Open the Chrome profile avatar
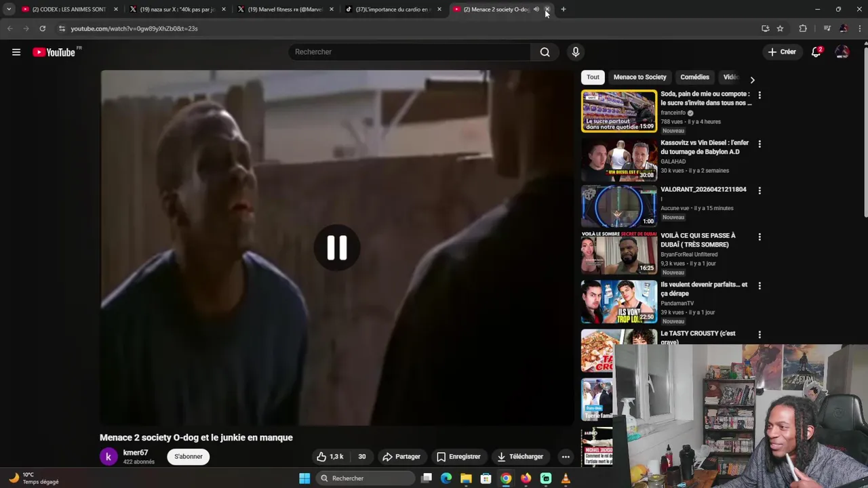The height and width of the screenshot is (488, 868). (843, 28)
